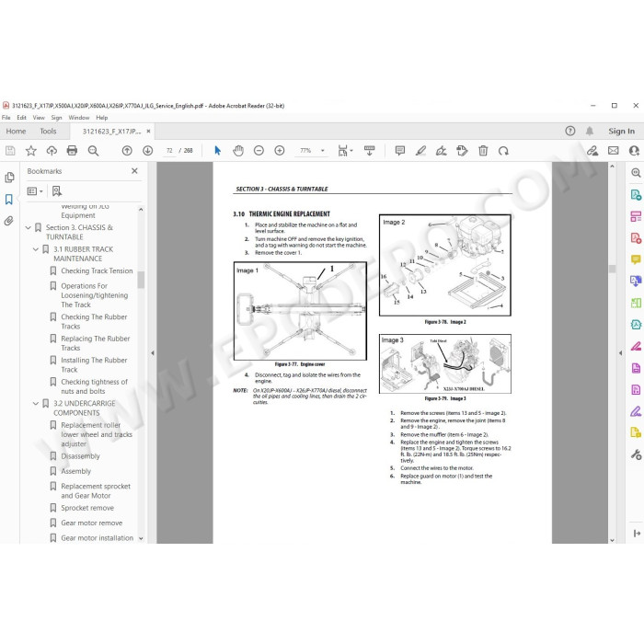Open the Window menu
The image size is (644, 644).
pos(79,118)
